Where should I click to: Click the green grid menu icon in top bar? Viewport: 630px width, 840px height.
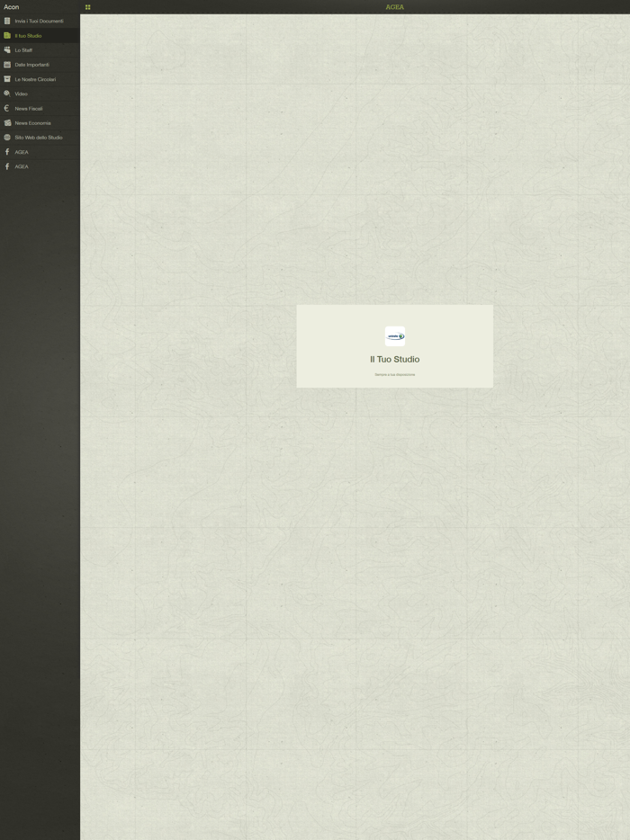click(x=88, y=7)
